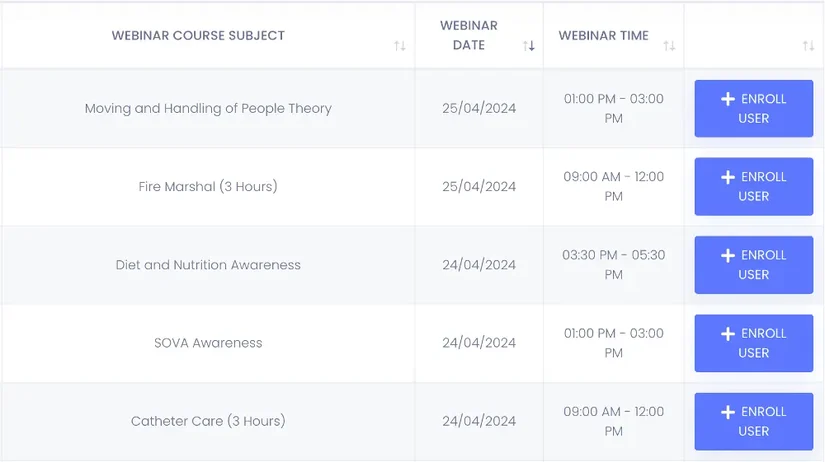Click sort arrows in last column header
This screenshot has width=825, height=462.
[x=808, y=46]
